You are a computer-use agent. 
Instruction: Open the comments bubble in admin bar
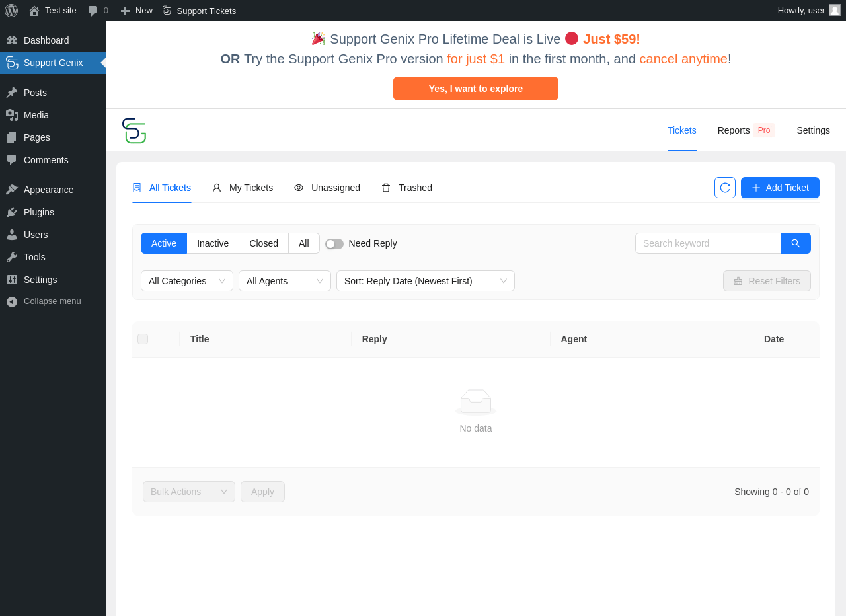click(98, 11)
